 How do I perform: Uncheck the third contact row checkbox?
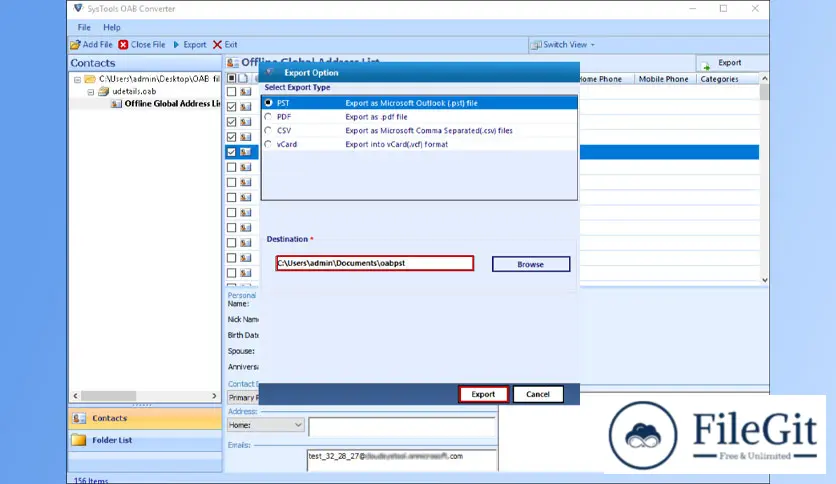(x=231, y=122)
